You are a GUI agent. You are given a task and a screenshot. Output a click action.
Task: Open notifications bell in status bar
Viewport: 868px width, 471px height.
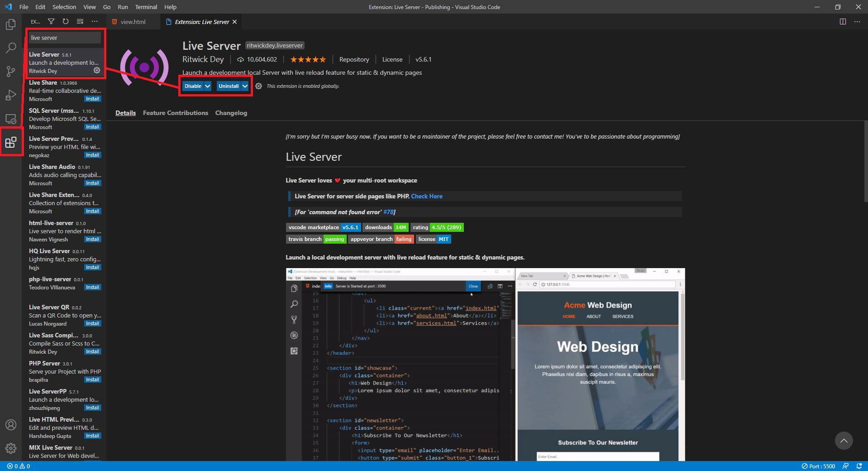point(859,466)
